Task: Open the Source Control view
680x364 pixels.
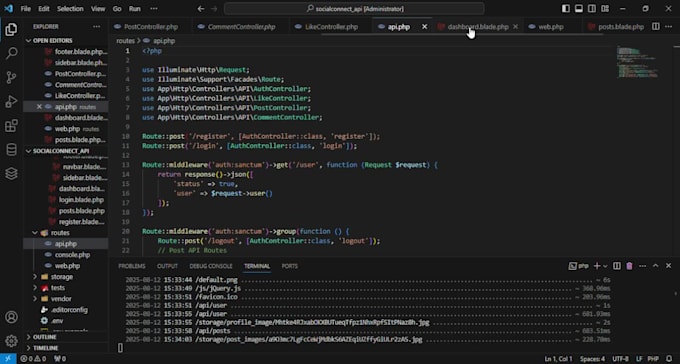Action: 11,78
